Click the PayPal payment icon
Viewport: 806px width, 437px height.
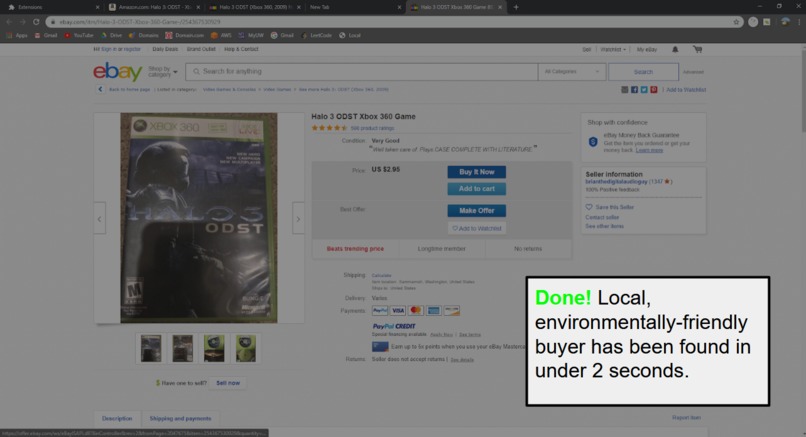[x=380, y=311]
